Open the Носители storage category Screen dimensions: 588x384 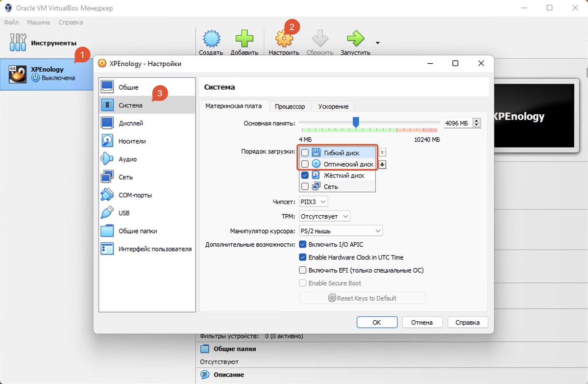click(x=147, y=141)
